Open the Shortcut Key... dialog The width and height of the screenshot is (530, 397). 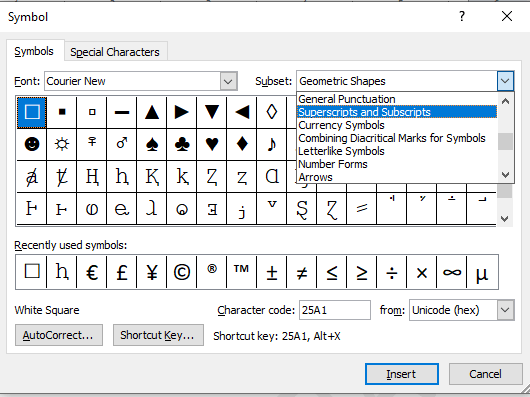pos(158,335)
